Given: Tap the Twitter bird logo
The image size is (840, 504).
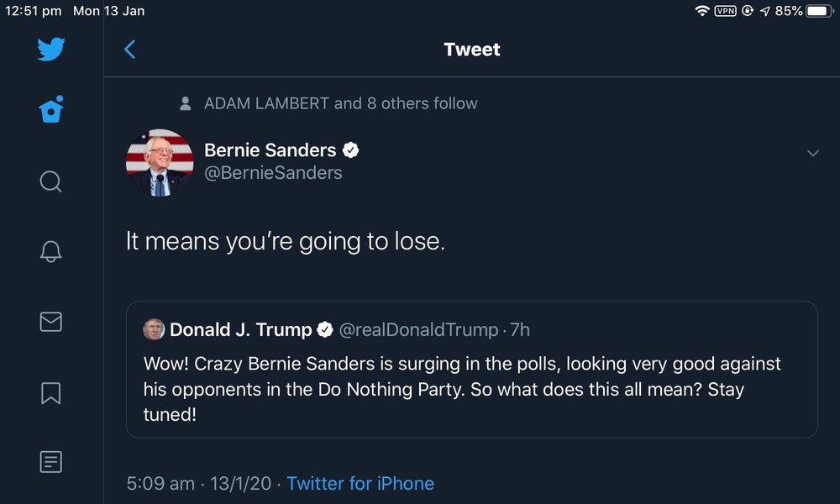Looking at the screenshot, I should (51, 49).
